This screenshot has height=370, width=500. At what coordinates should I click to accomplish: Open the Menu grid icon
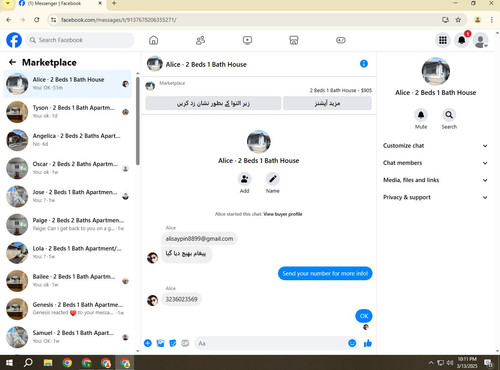click(x=443, y=40)
